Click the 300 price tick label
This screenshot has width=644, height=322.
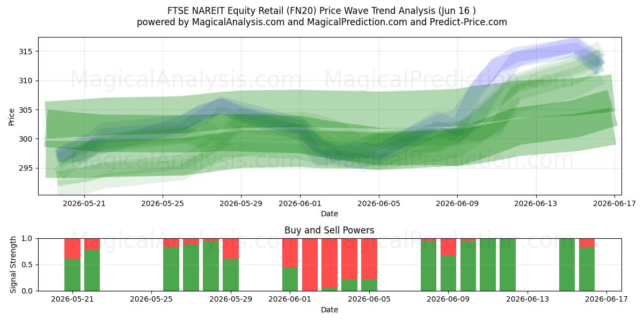[27, 139]
